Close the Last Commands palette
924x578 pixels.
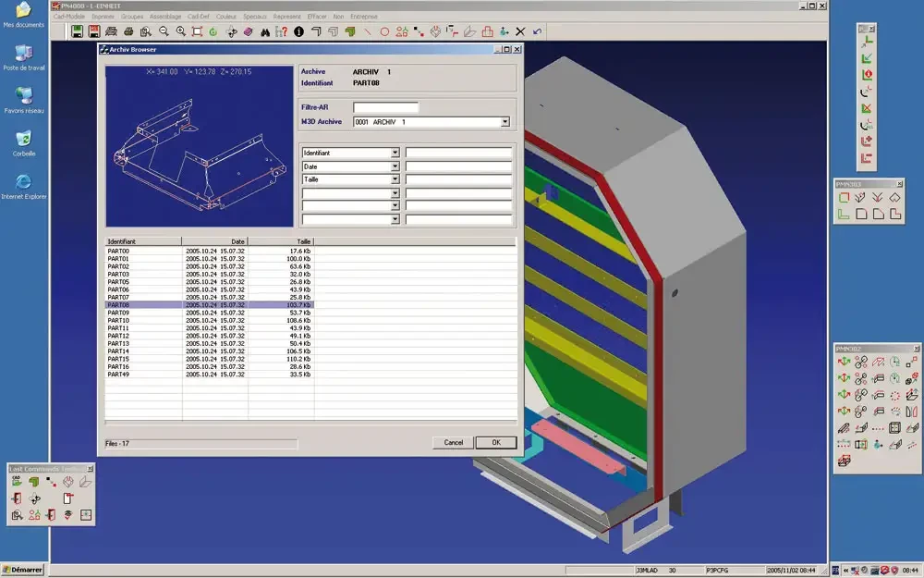point(91,469)
